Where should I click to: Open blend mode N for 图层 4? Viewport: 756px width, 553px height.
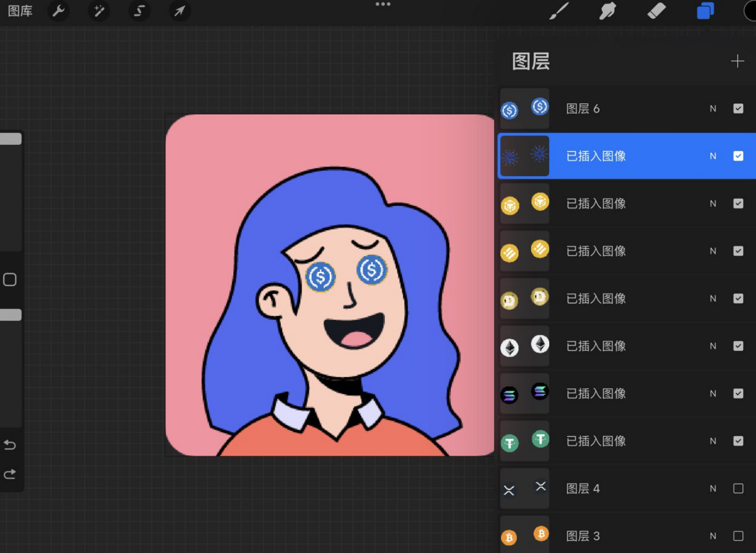(x=713, y=488)
